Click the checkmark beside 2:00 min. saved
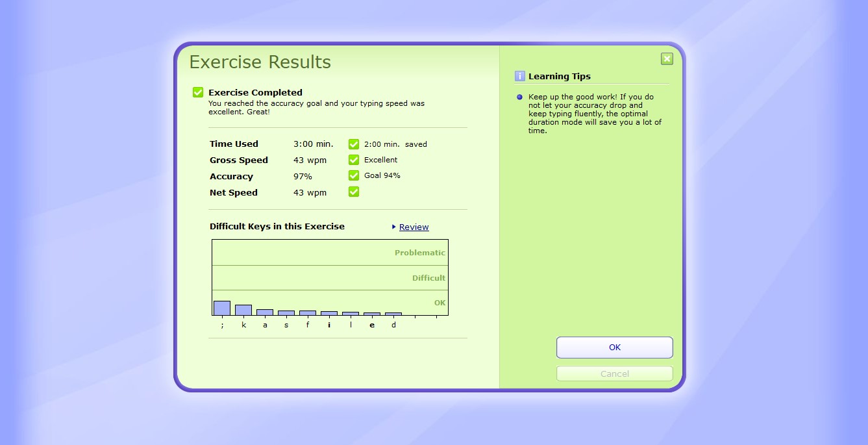 (x=354, y=144)
